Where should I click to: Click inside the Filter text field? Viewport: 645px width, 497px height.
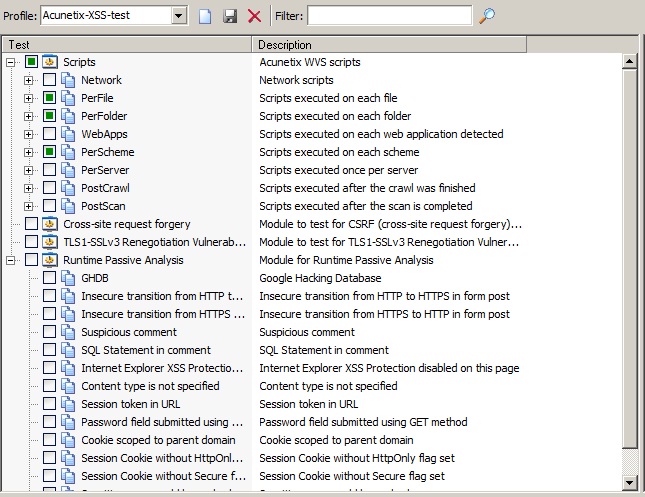(390, 16)
